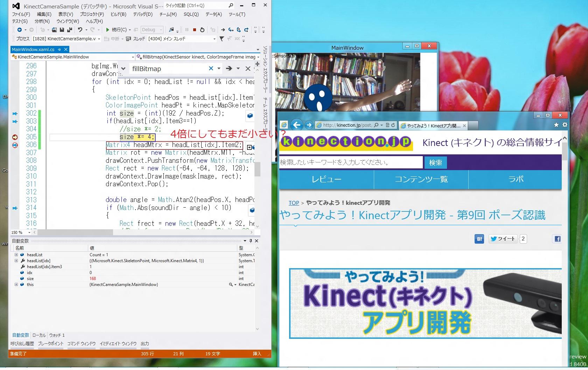This screenshot has height=370, width=588.
Task: Refresh the page in Internet Explorer
Action: click(393, 125)
